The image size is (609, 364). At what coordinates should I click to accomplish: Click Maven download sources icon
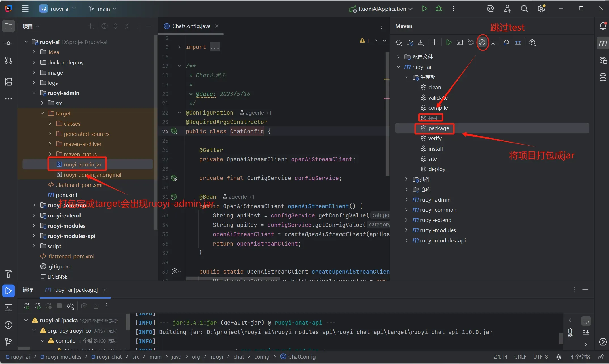click(421, 43)
